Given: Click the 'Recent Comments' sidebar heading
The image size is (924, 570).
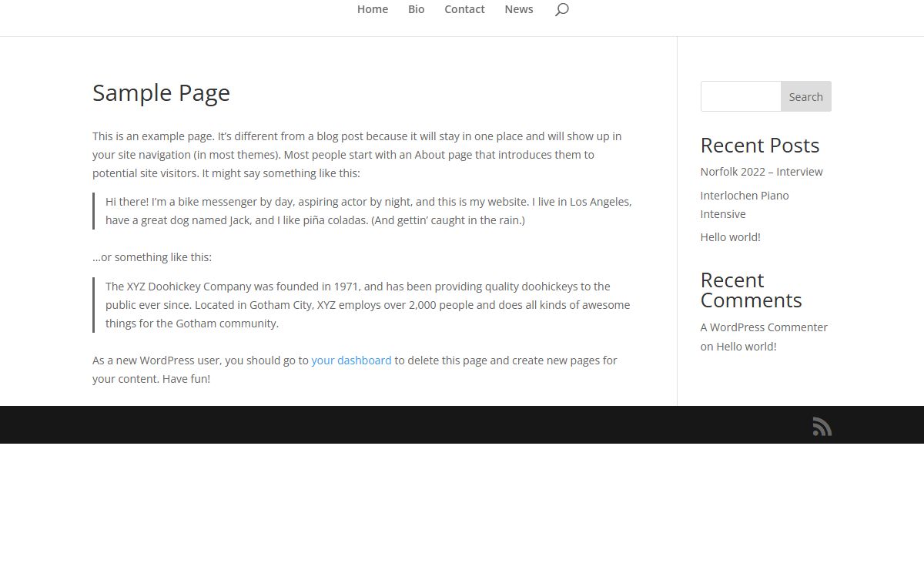Looking at the screenshot, I should click(752, 290).
